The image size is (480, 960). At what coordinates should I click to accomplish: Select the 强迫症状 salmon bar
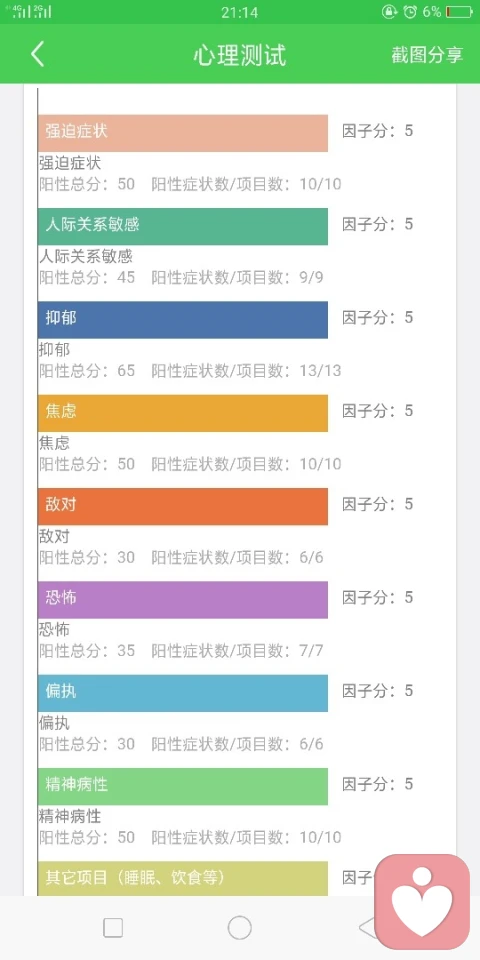pyautogui.click(x=182, y=133)
